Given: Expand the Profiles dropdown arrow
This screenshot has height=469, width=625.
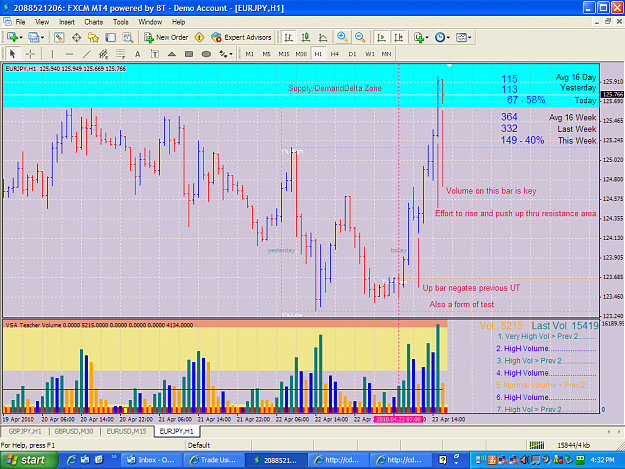Looking at the screenshot, I should pos(42,37).
